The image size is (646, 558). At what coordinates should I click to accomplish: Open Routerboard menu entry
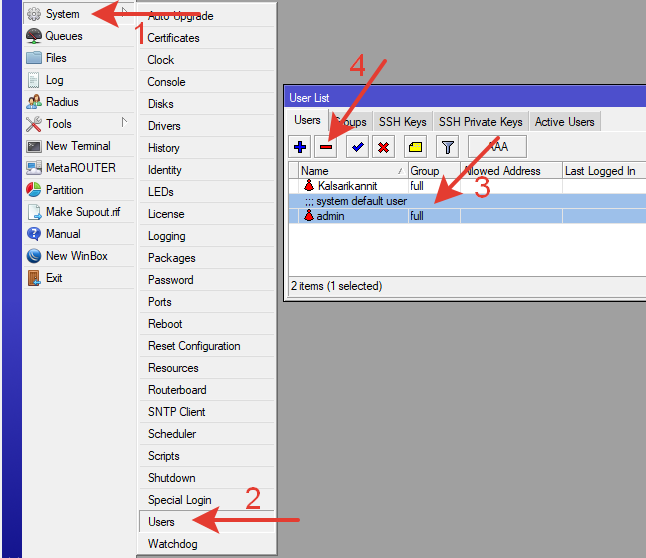coord(207,390)
